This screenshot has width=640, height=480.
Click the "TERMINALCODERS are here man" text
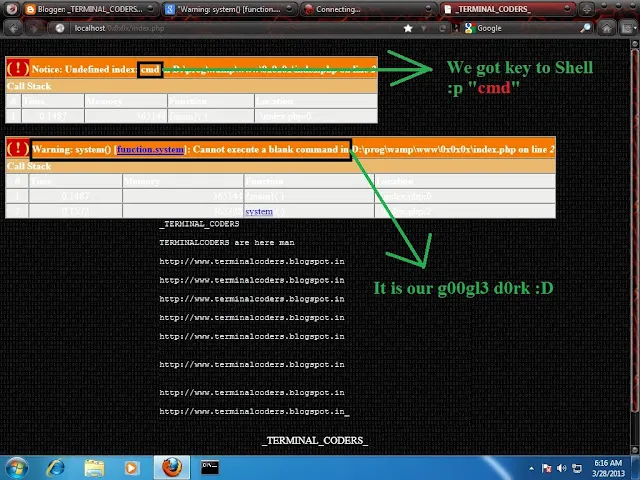227,242
